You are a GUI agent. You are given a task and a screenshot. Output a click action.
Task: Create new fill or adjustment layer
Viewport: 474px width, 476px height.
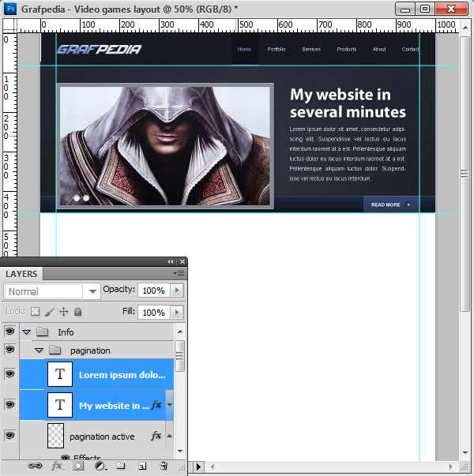click(x=100, y=466)
